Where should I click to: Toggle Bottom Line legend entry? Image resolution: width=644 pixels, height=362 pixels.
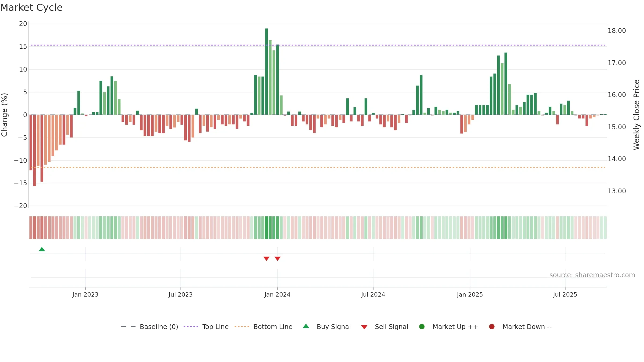264,327
